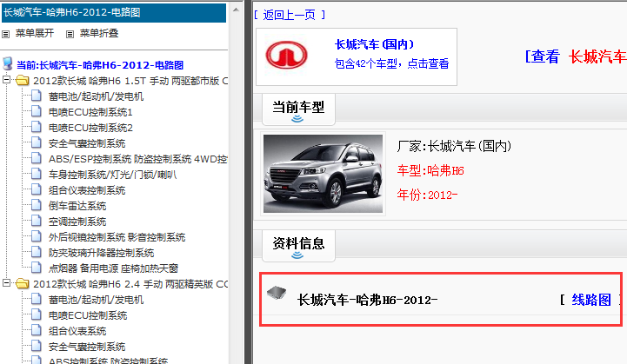Open the 长城汽车 (国内) brand link
Image resolution: width=627 pixels, height=364 pixels.
click(x=374, y=44)
